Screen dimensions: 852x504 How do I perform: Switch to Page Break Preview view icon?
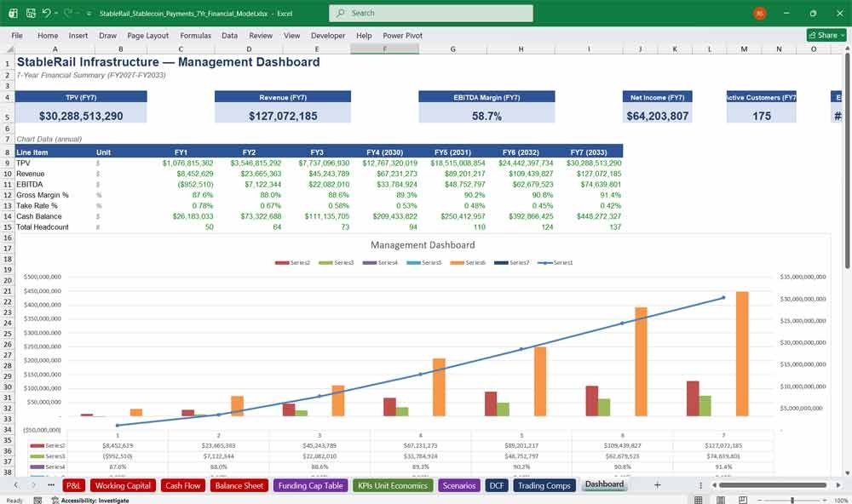point(742,500)
